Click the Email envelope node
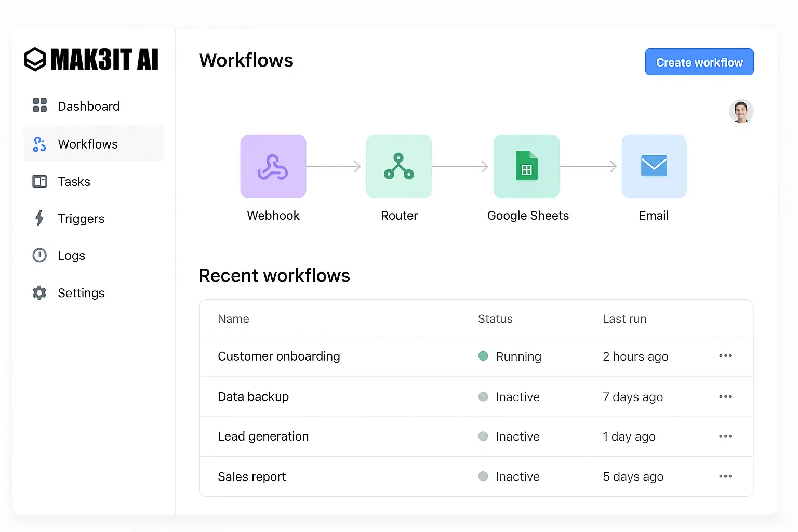The height and width of the screenshot is (532, 798). (654, 167)
